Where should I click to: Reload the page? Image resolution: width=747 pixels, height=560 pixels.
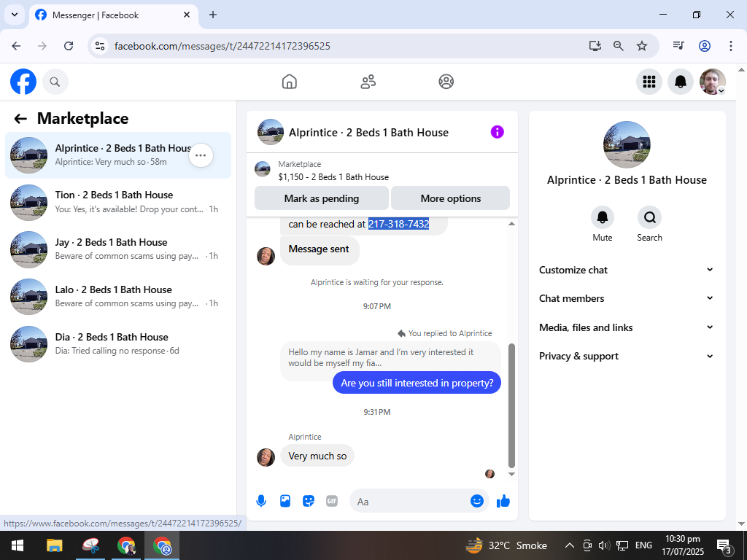point(69,46)
